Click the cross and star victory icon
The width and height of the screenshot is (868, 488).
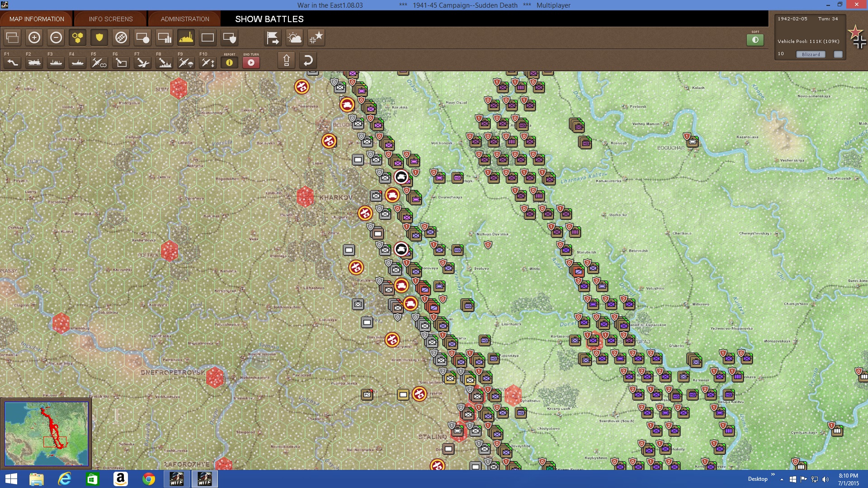point(316,38)
